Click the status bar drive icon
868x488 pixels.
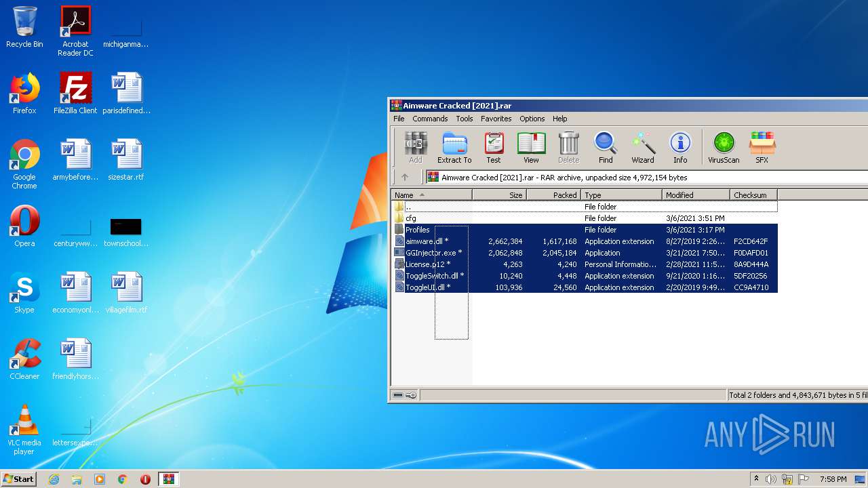[x=398, y=395]
